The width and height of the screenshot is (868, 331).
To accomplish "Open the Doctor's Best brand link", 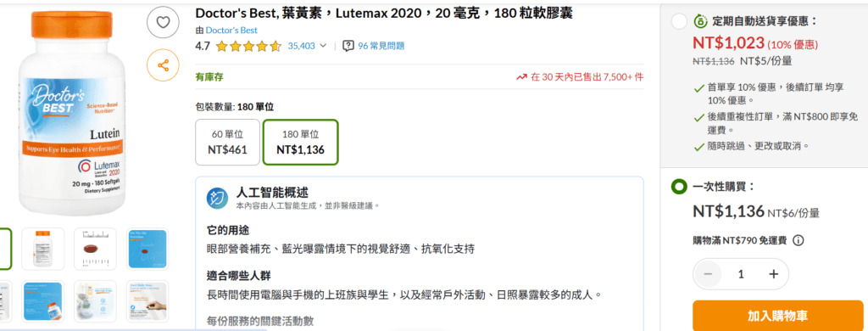I will point(231,31).
